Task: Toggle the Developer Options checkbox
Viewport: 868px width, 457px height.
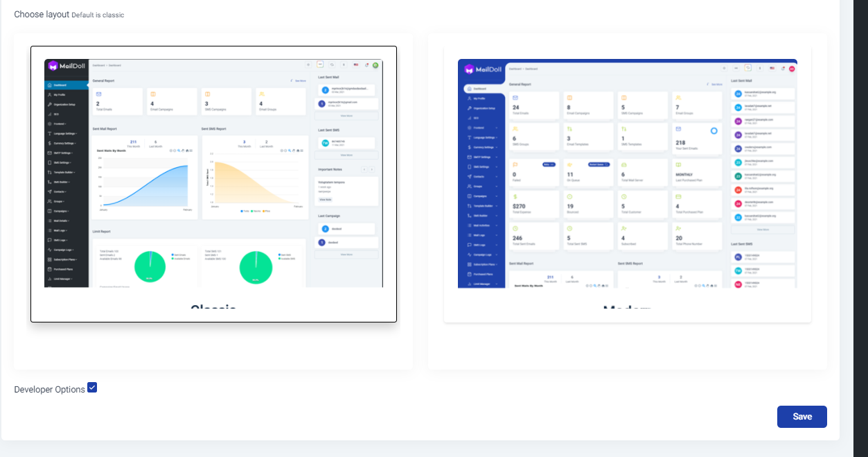Action: 92,388
